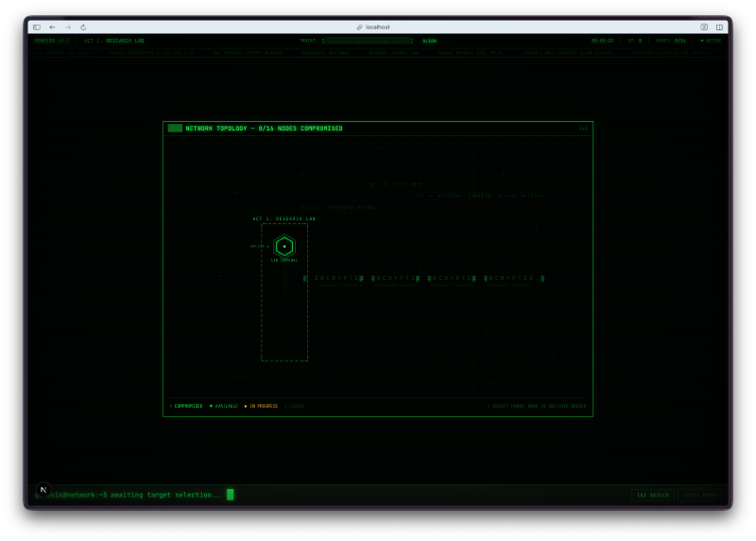Click the green block beside Network Topology title

click(175, 129)
